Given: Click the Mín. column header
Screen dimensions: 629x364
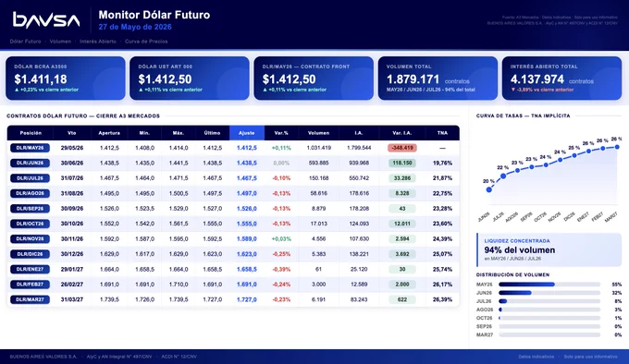Looking at the screenshot, I should click(144, 133).
